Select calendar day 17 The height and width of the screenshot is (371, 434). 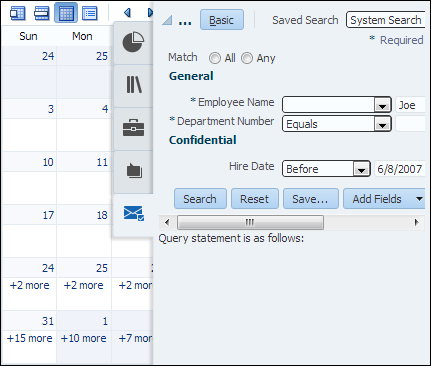click(48, 215)
